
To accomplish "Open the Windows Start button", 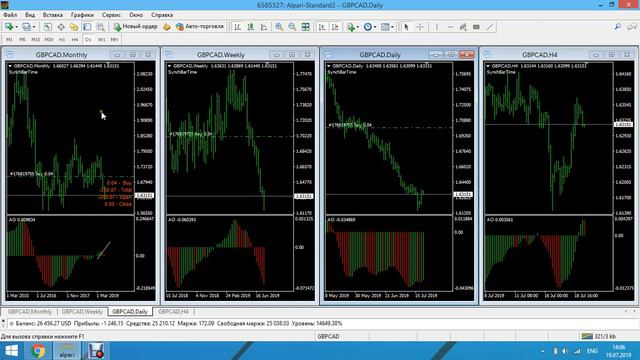I will click(11, 351).
